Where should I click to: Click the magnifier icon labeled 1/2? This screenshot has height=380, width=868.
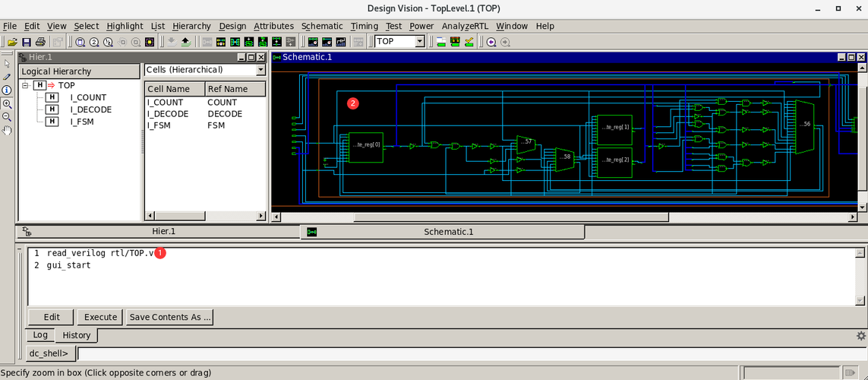(108, 42)
